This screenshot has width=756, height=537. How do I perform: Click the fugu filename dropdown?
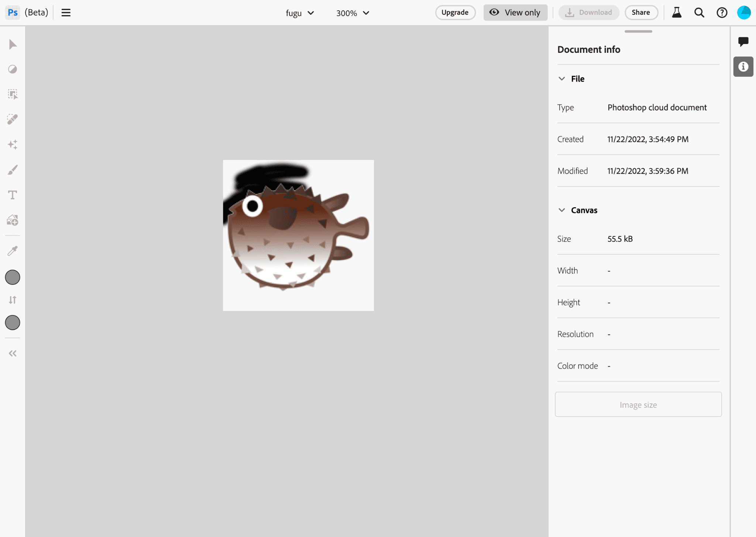point(299,13)
